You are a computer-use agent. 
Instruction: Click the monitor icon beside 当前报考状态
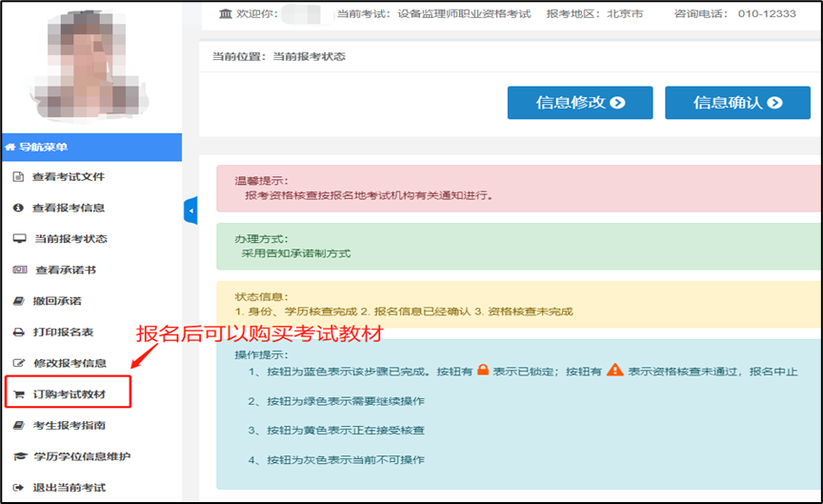(x=18, y=238)
